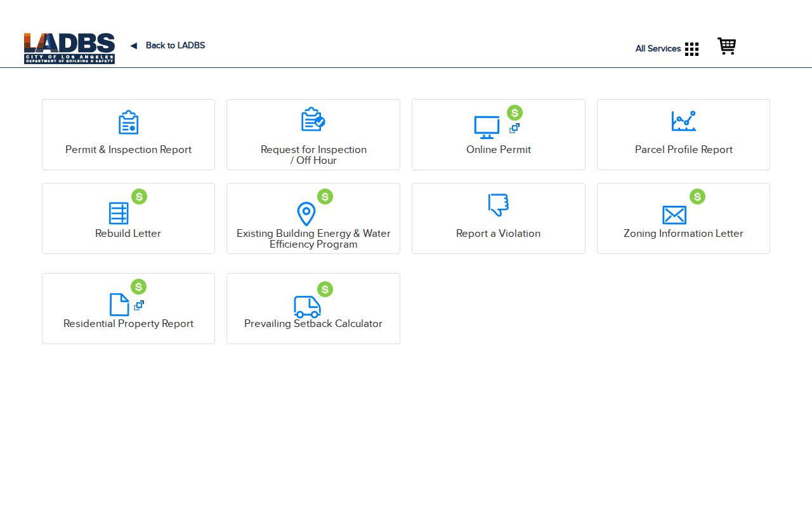
Task: Open the Zoning Information Letter label
Action: tap(683, 234)
